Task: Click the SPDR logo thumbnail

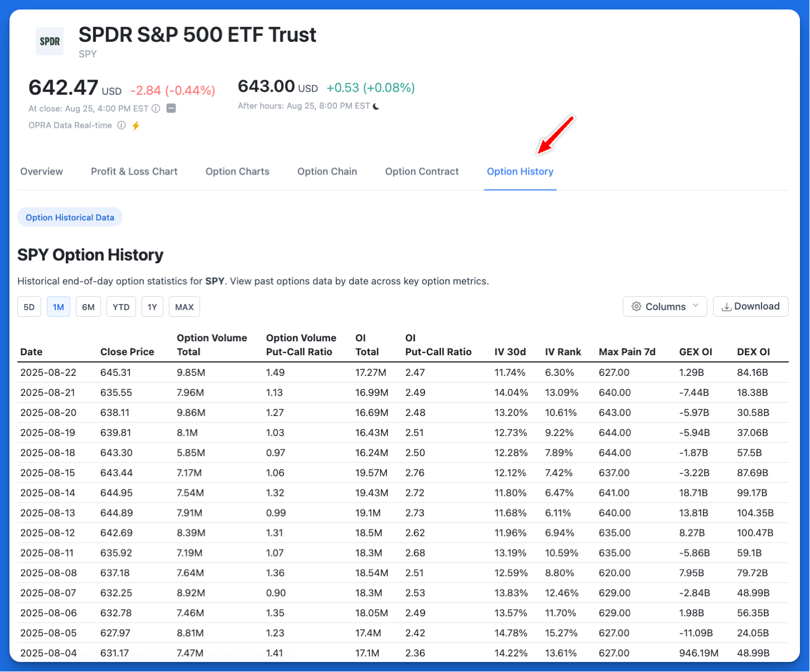Action: click(50, 41)
